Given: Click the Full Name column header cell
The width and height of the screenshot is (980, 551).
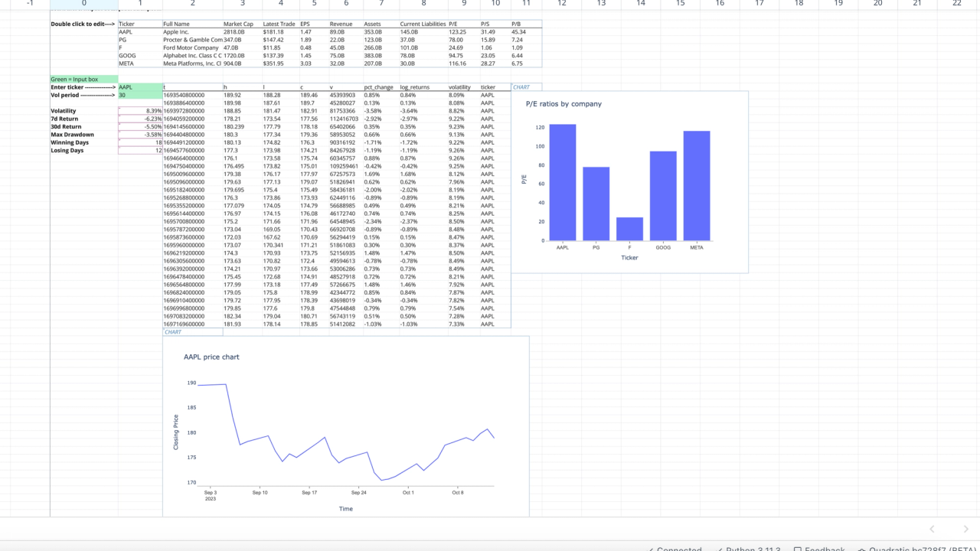Looking at the screenshot, I should click(x=192, y=24).
